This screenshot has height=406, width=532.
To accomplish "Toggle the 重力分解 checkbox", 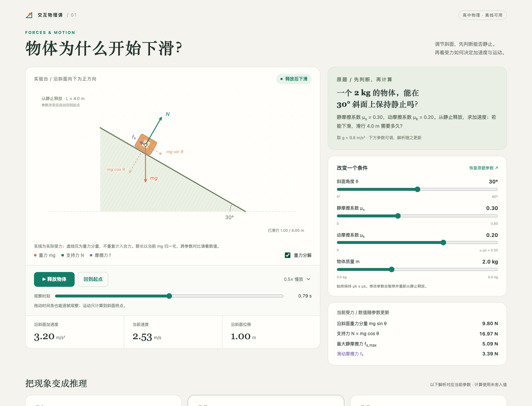I will 287,255.
